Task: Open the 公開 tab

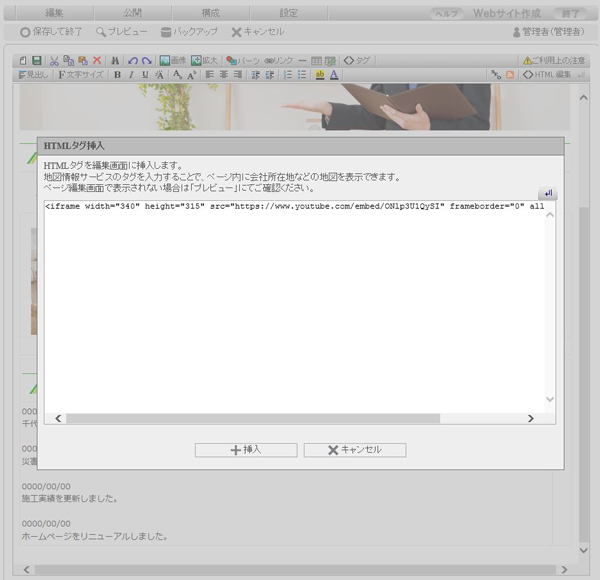Action: (132, 13)
